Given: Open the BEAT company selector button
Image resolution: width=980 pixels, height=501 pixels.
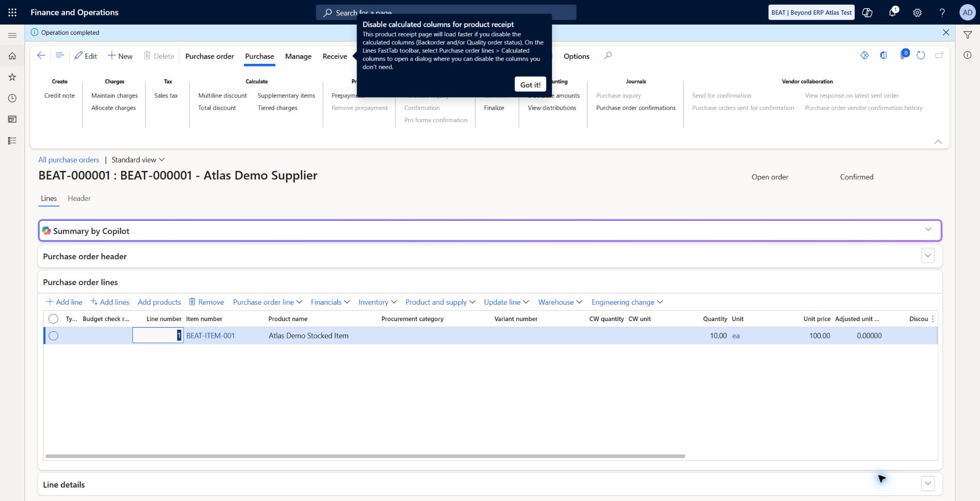Looking at the screenshot, I should [812, 12].
